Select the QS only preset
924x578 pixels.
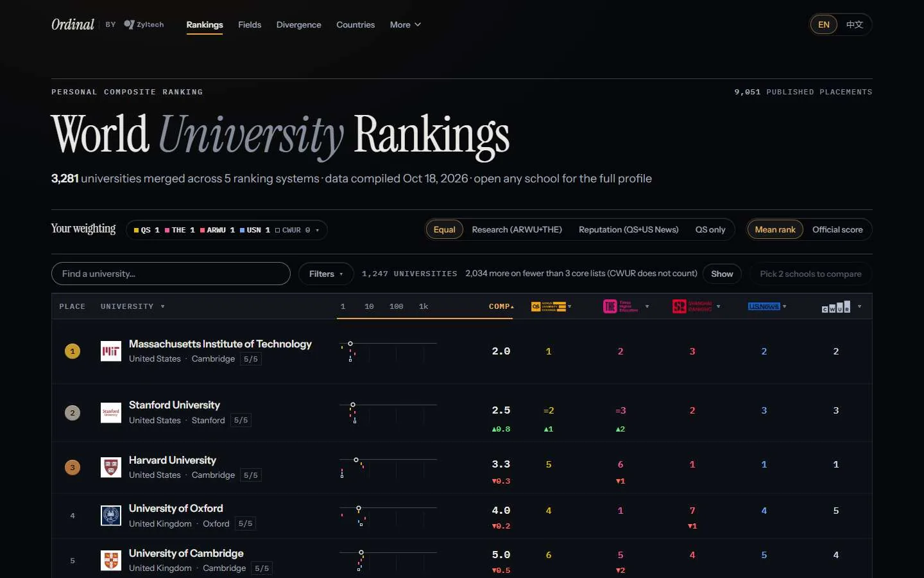point(710,229)
